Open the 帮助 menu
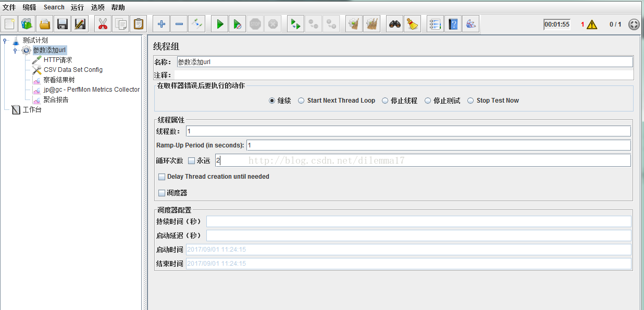 pos(118,7)
